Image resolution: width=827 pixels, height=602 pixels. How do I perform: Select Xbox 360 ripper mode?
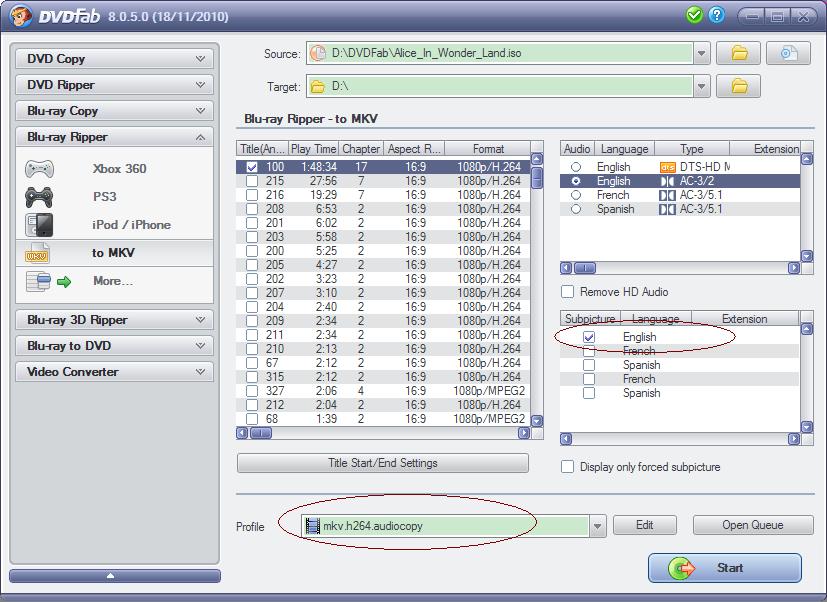click(x=114, y=169)
